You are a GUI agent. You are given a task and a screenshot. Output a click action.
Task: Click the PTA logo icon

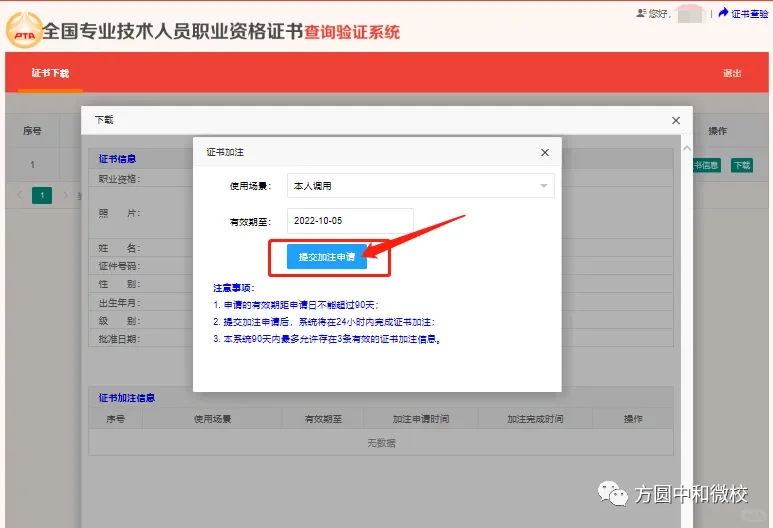click(24, 31)
